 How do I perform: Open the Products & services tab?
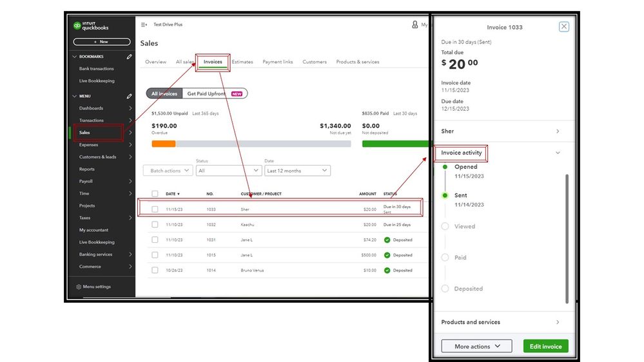pyautogui.click(x=358, y=62)
